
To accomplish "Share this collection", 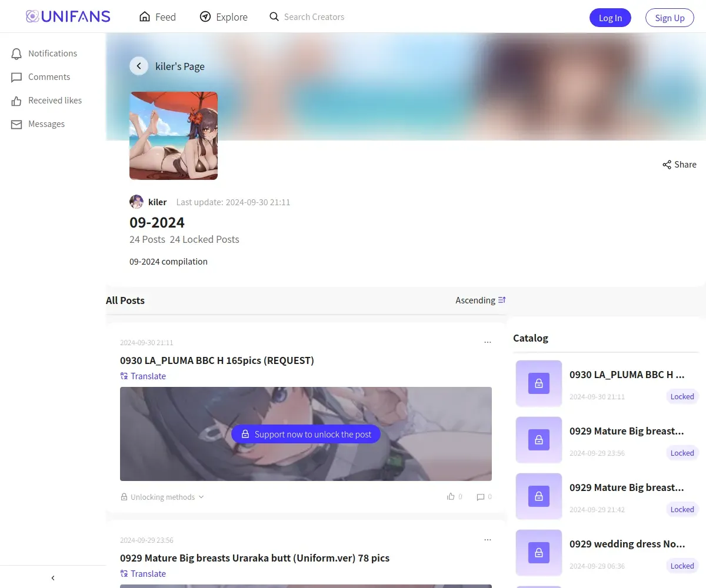I will pyautogui.click(x=679, y=165).
